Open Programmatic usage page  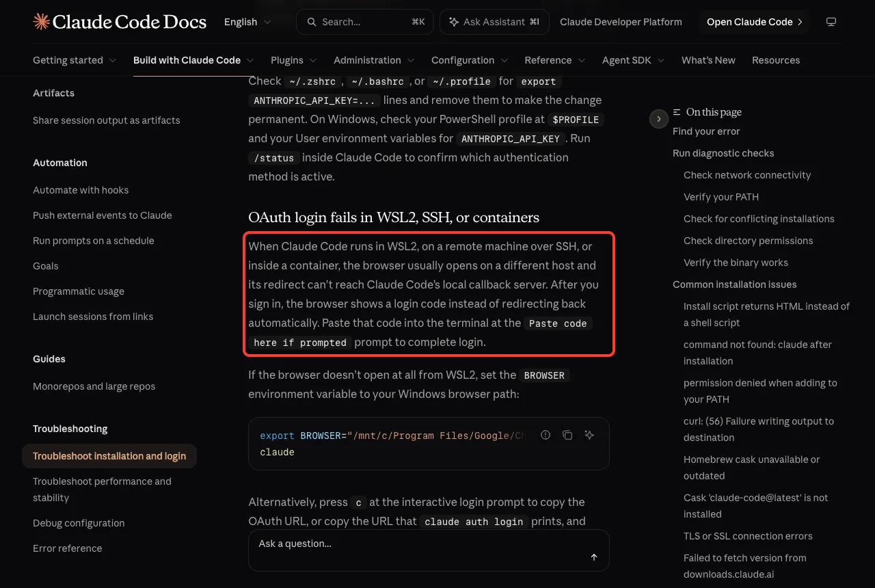[79, 291]
